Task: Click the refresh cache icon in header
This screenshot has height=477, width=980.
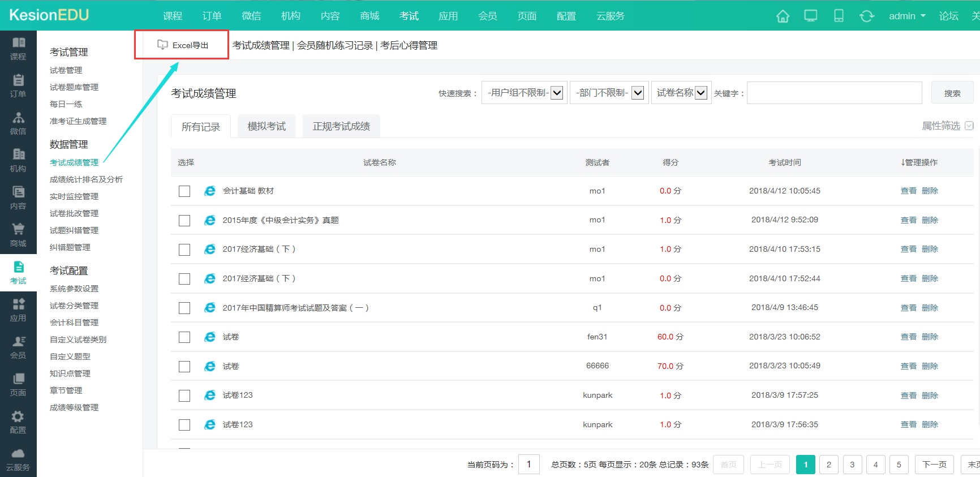Action: pyautogui.click(x=866, y=16)
